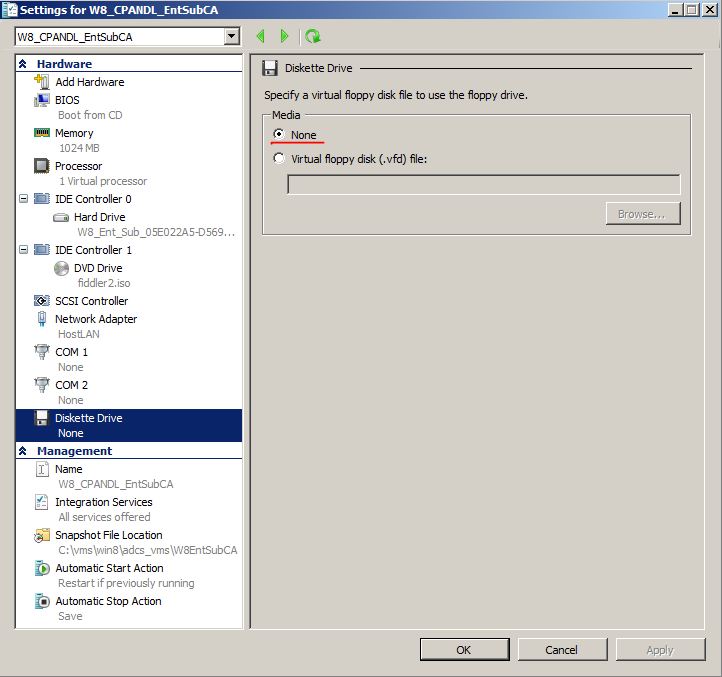The width and height of the screenshot is (722, 677).
Task: Collapse the IDE Controller 0 node
Action: point(23,198)
